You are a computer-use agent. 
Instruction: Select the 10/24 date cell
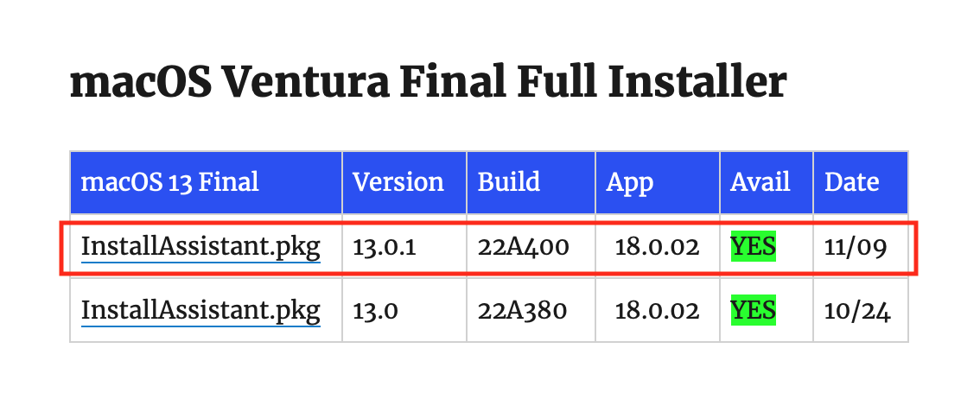tap(858, 311)
